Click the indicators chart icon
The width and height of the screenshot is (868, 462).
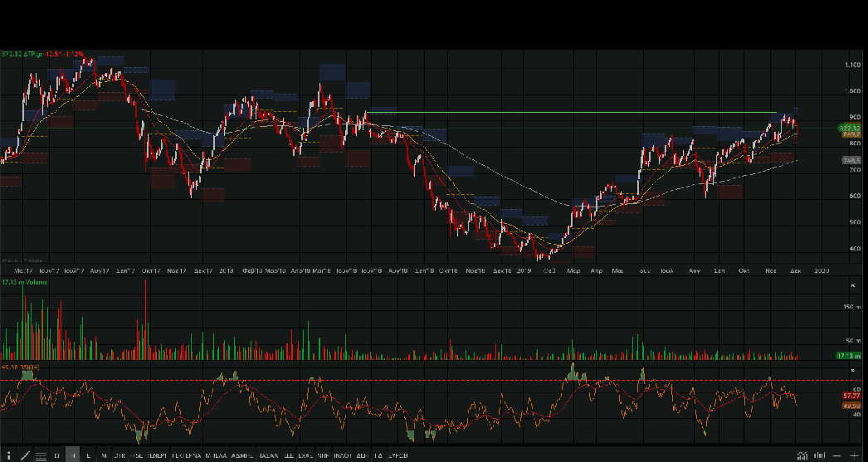(802, 455)
